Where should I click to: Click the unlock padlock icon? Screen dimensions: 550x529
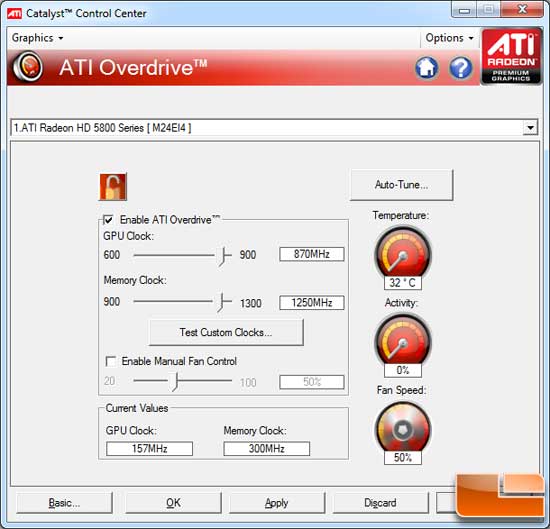[x=113, y=187]
